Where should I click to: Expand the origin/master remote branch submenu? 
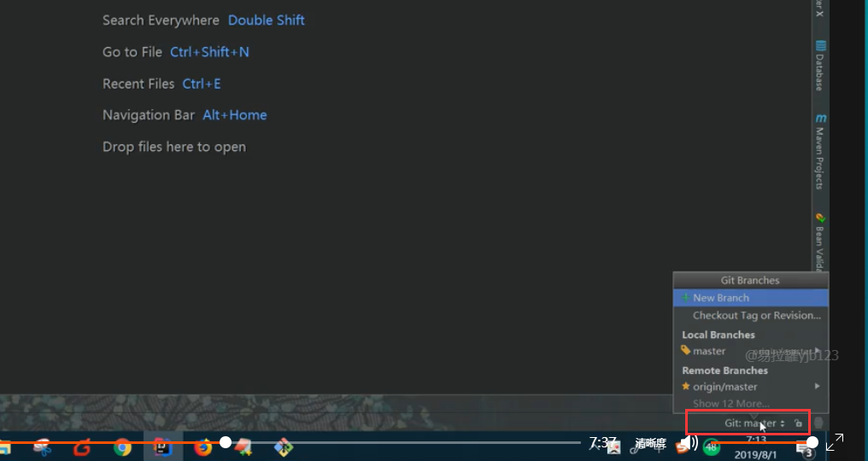tap(751, 386)
